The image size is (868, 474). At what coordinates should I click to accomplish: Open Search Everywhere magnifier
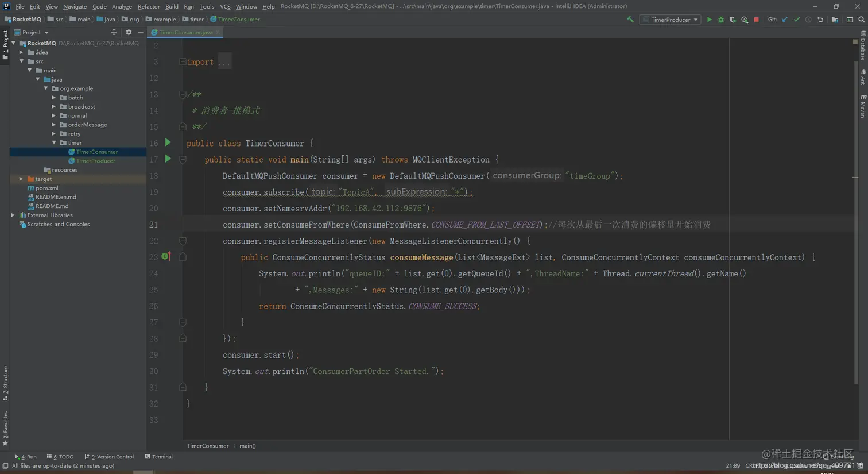tap(862, 20)
